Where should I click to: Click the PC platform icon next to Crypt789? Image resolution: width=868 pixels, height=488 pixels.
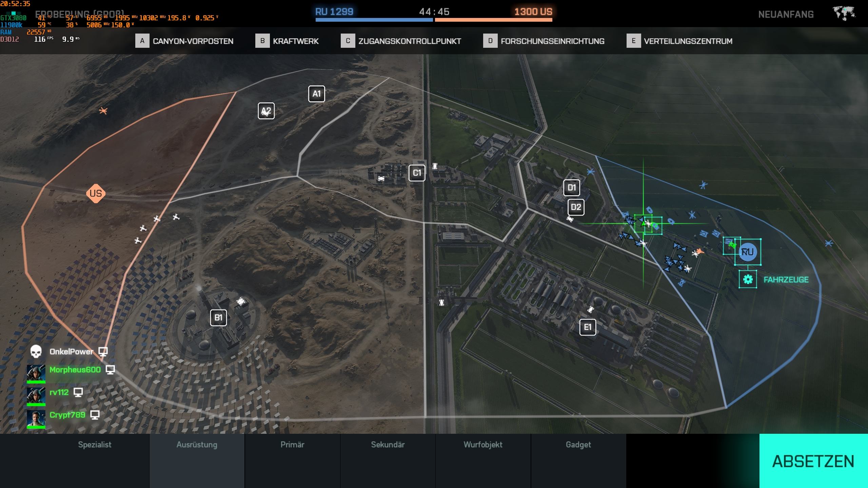(95, 415)
